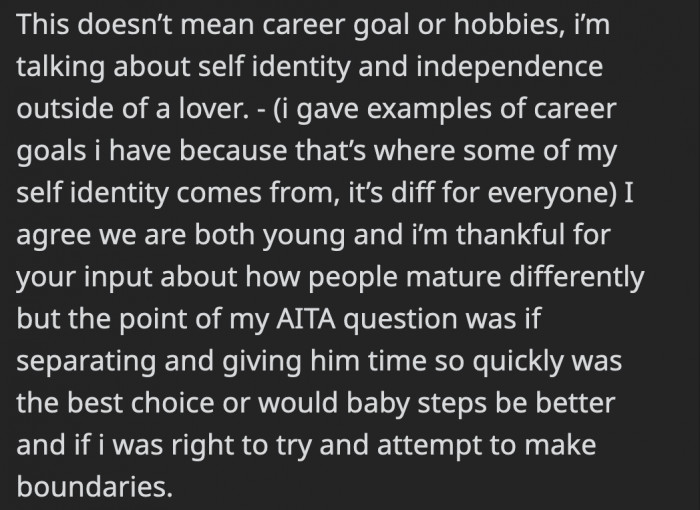700x510 pixels.
Task: Click on the word "lover"
Action: 211,109
